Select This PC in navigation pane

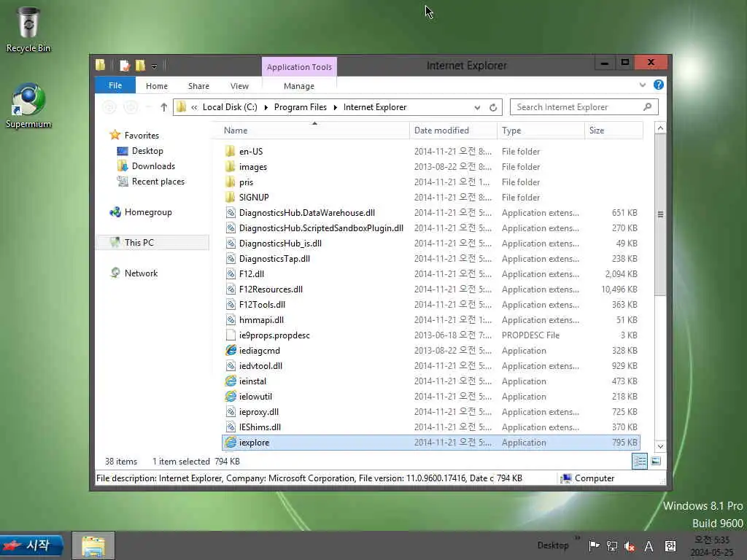coord(152,242)
